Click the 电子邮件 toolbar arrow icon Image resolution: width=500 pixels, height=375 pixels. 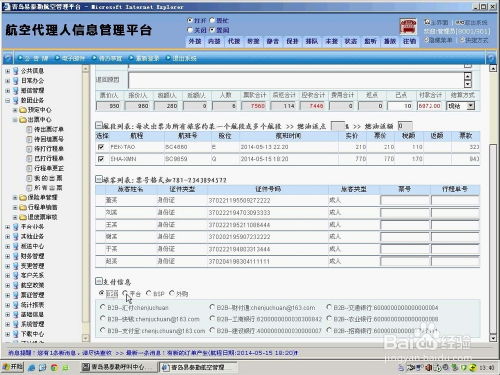[x=57, y=58]
